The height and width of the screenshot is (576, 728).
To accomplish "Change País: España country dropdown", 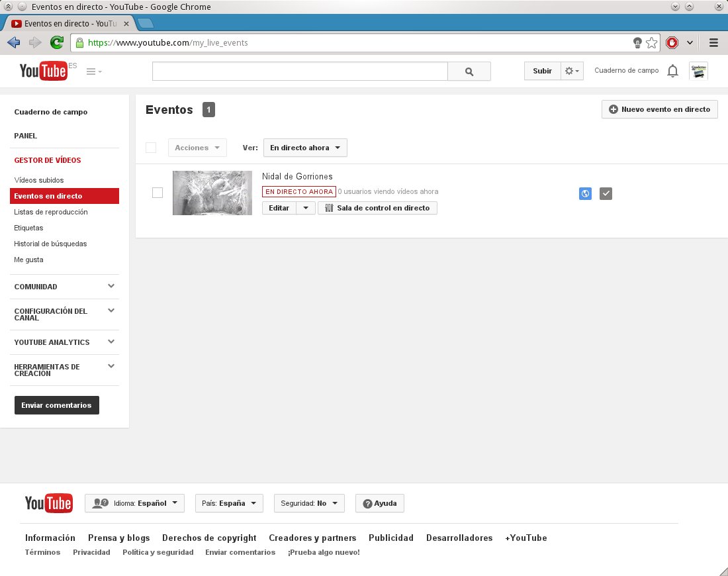I will [229, 503].
